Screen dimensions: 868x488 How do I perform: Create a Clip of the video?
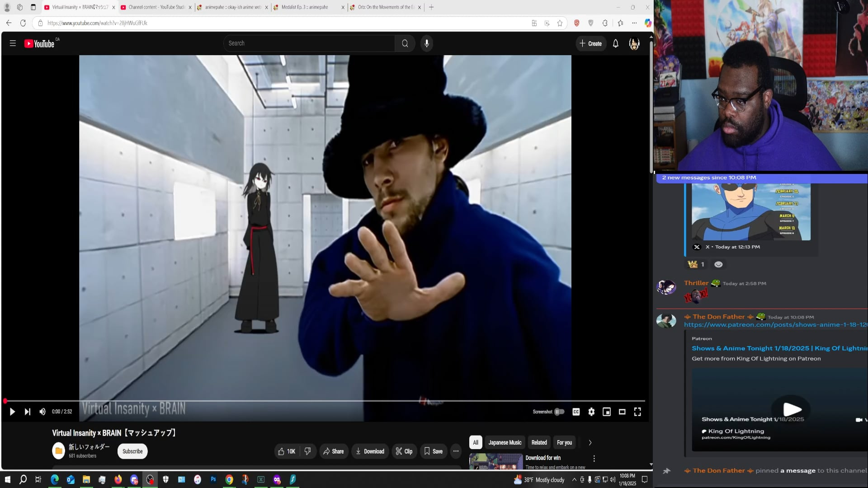[x=404, y=451]
